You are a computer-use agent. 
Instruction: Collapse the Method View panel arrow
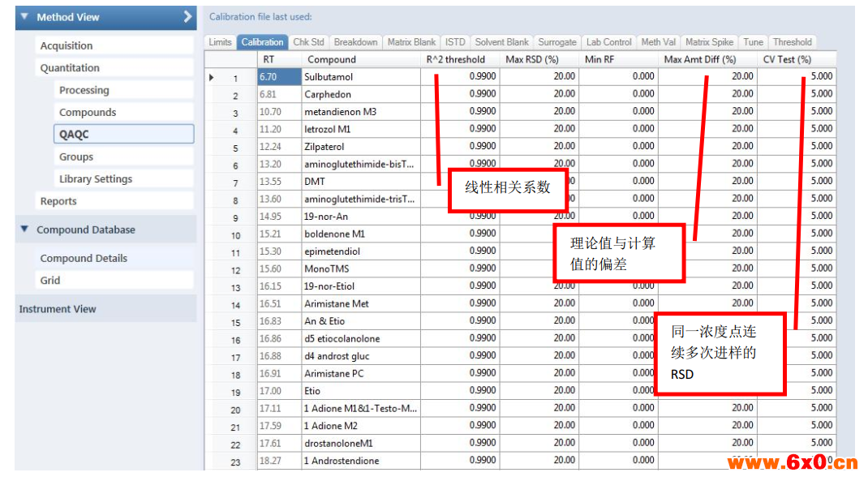pyautogui.click(x=188, y=16)
